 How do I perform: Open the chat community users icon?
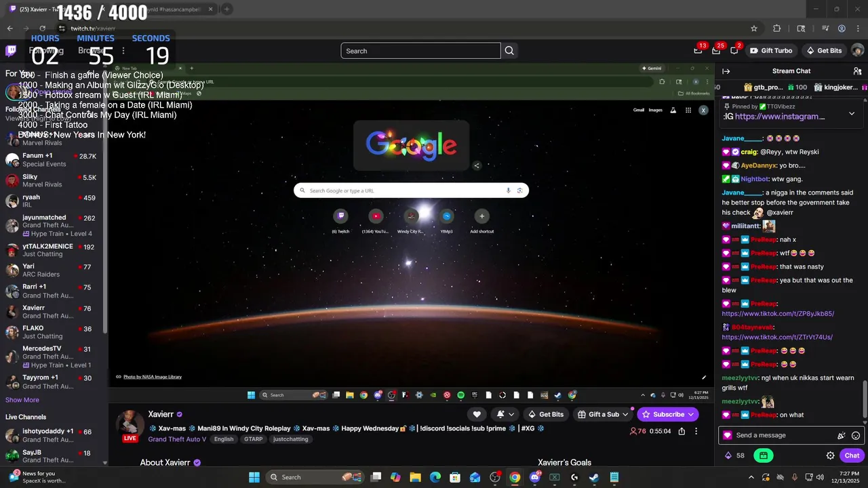pos(857,71)
